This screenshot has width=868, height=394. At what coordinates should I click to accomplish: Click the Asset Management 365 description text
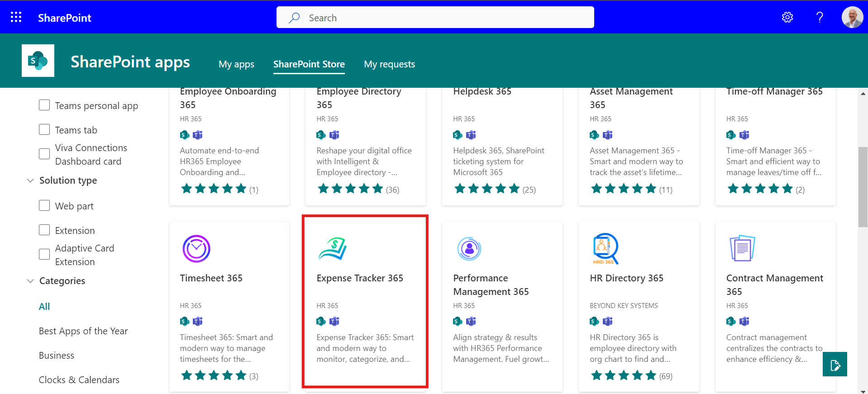(x=636, y=161)
